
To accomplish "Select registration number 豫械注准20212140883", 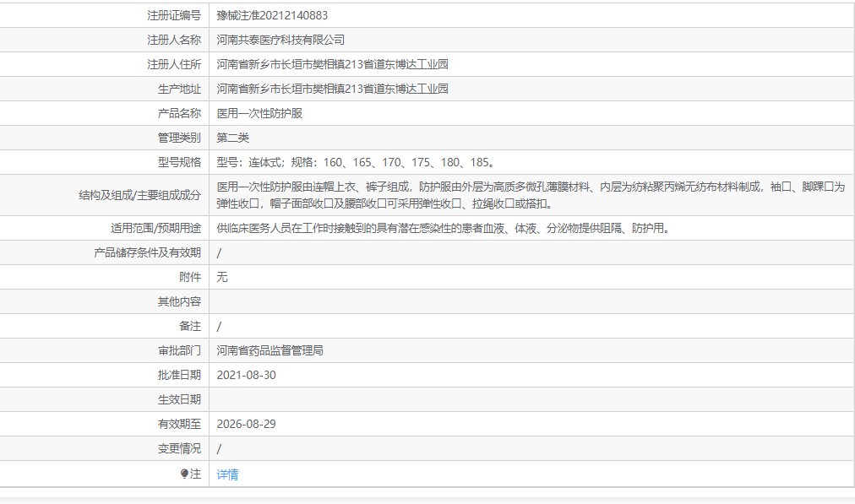I will click(272, 15).
